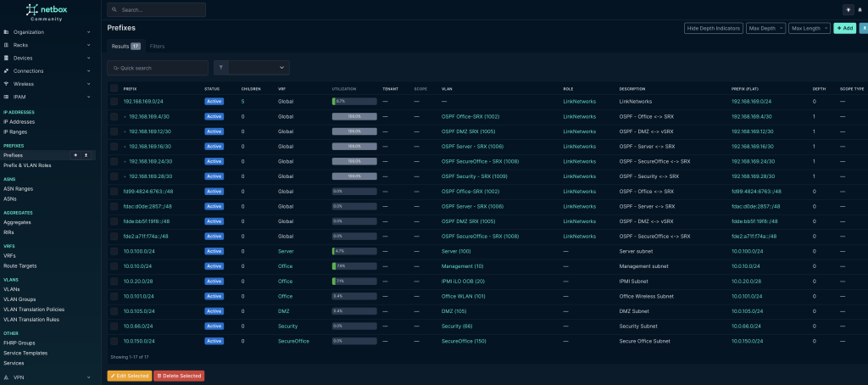
Task: Click the Hide Depth Indicators button
Action: tap(713, 28)
